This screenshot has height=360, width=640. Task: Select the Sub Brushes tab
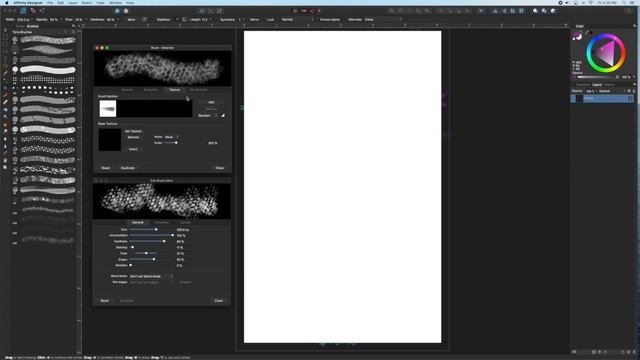coord(198,89)
